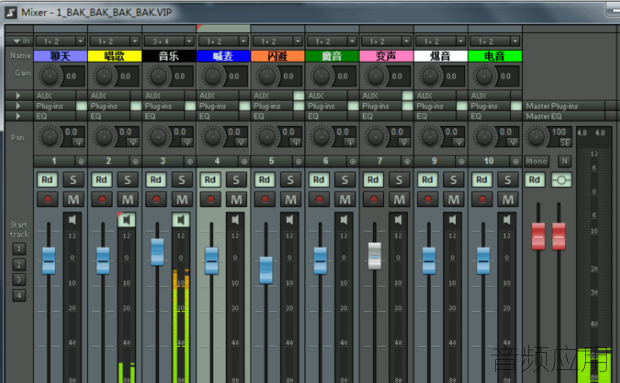Image resolution: width=620 pixels, height=383 pixels.
Task: Select start track button 4
Action: [19, 295]
